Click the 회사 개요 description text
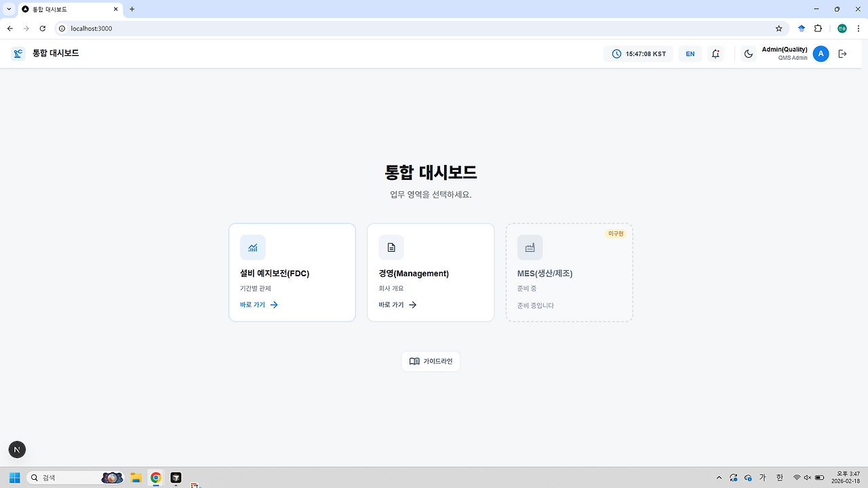This screenshot has width=868, height=488. tap(391, 288)
